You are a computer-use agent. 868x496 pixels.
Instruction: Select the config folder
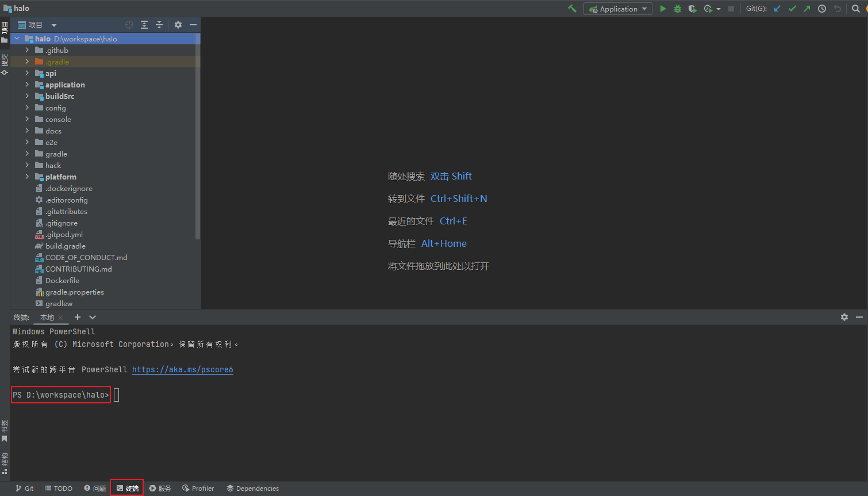click(x=56, y=108)
